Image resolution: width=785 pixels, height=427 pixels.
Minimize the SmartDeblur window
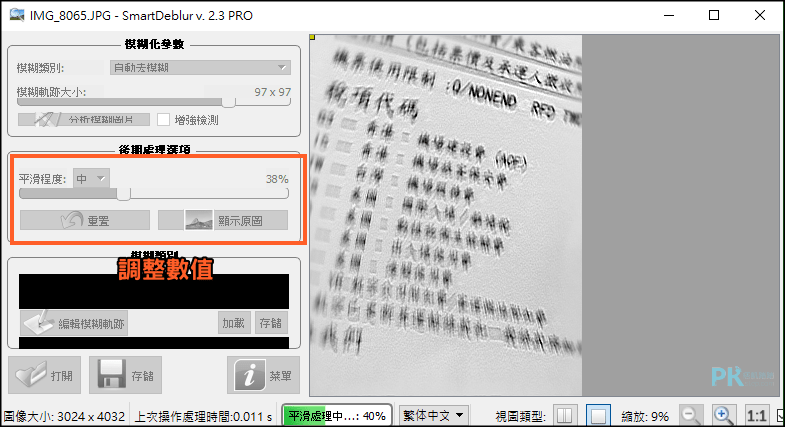(x=669, y=15)
